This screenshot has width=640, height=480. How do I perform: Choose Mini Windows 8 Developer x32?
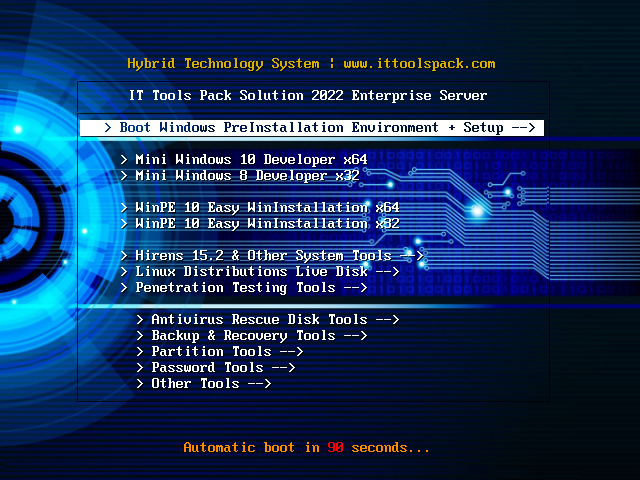click(x=240, y=176)
